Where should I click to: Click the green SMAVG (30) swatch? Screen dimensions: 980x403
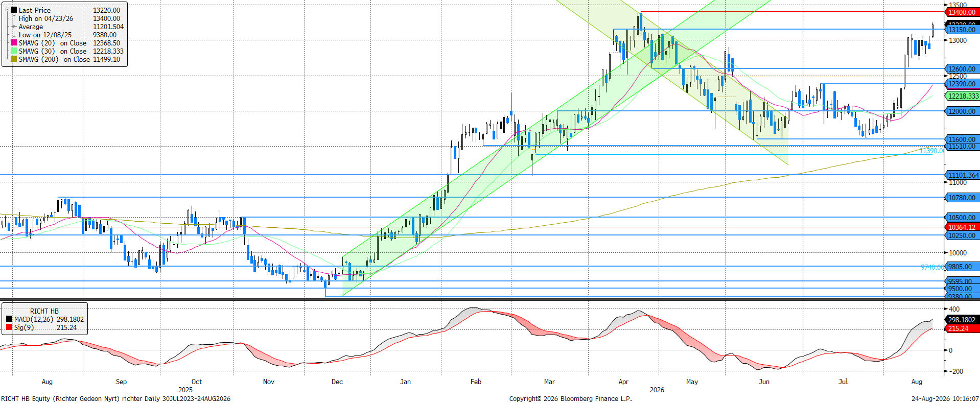click(14, 51)
